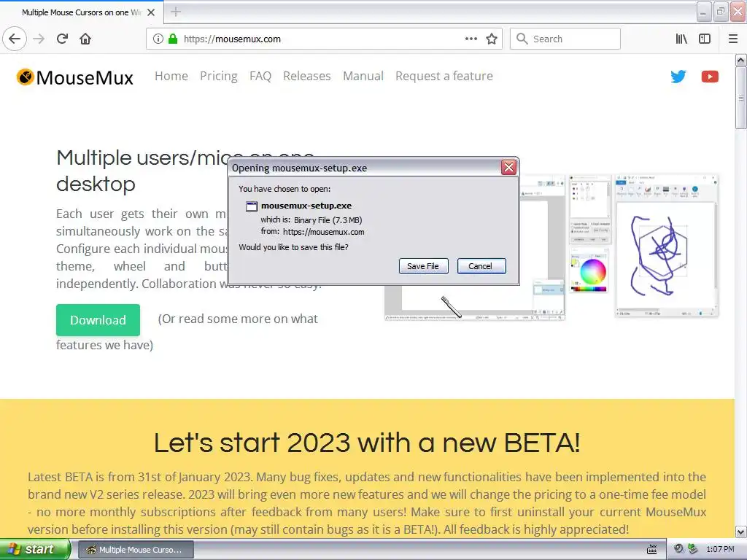747x560 pixels.
Task: Click the taskbar clock showing 1:07 PM
Action: pos(720,549)
